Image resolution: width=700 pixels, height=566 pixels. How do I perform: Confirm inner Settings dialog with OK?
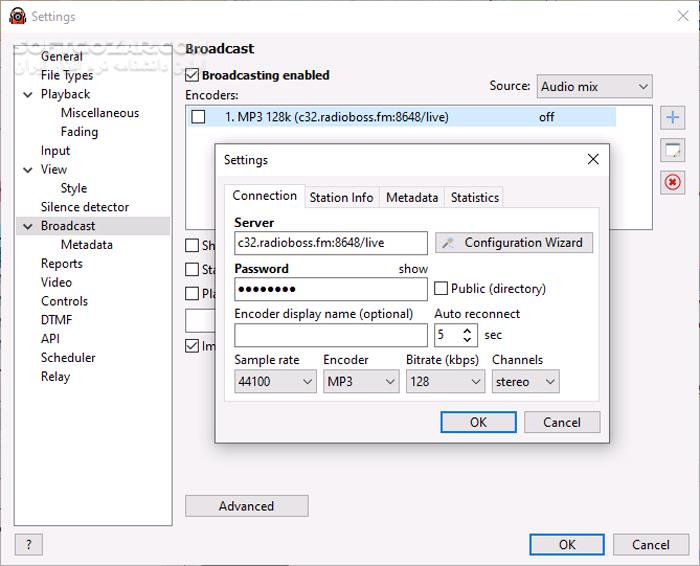pyautogui.click(x=478, y=422)
